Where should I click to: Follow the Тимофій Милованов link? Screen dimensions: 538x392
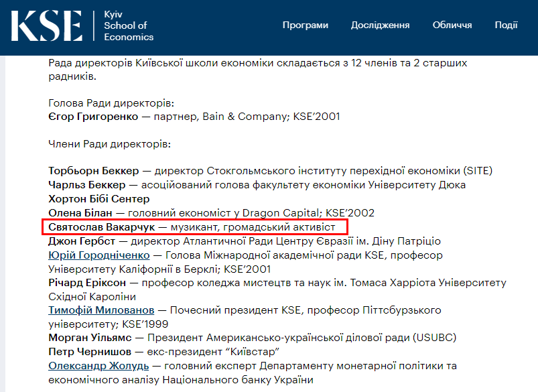[101, 311]
